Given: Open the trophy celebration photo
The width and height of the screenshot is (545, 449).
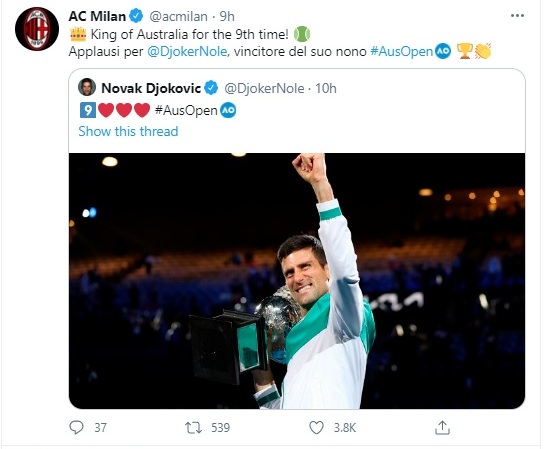Looking at the screenshot, I should (297, 281).
